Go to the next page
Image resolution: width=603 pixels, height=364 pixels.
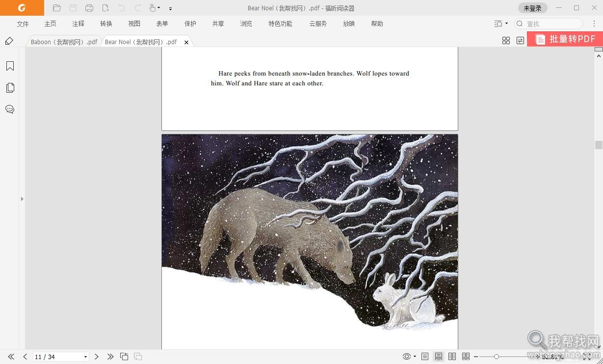(x=97, y=357)
